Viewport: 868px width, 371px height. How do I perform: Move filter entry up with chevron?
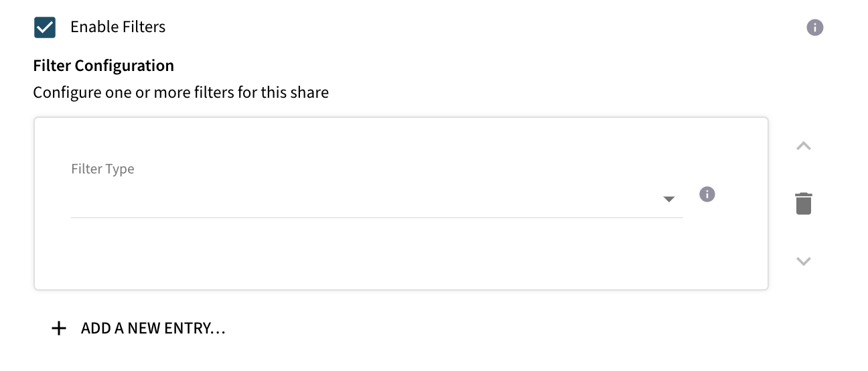click(x=804, y=146)
